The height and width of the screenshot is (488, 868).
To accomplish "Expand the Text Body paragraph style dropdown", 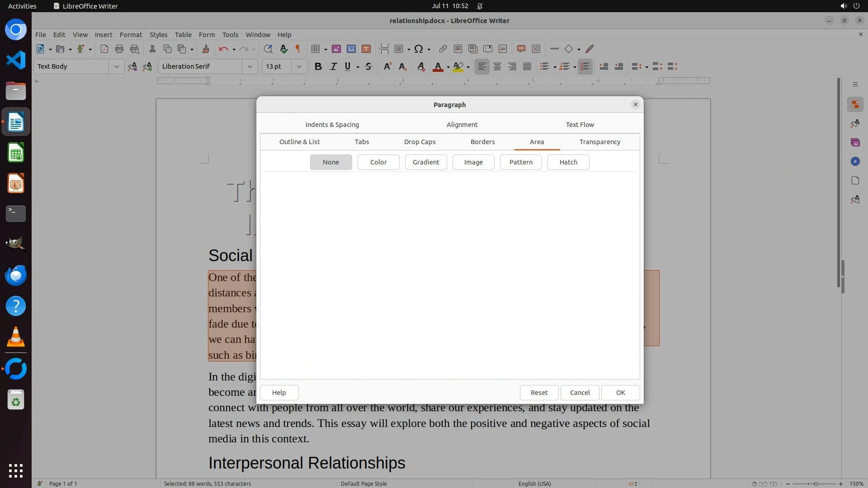I will point(116,66).
